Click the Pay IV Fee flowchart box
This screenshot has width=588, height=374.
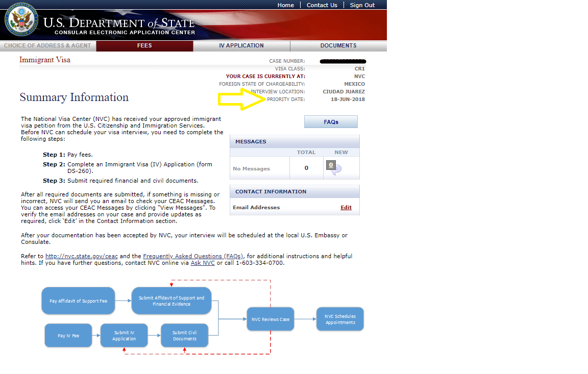click(68, 336)
